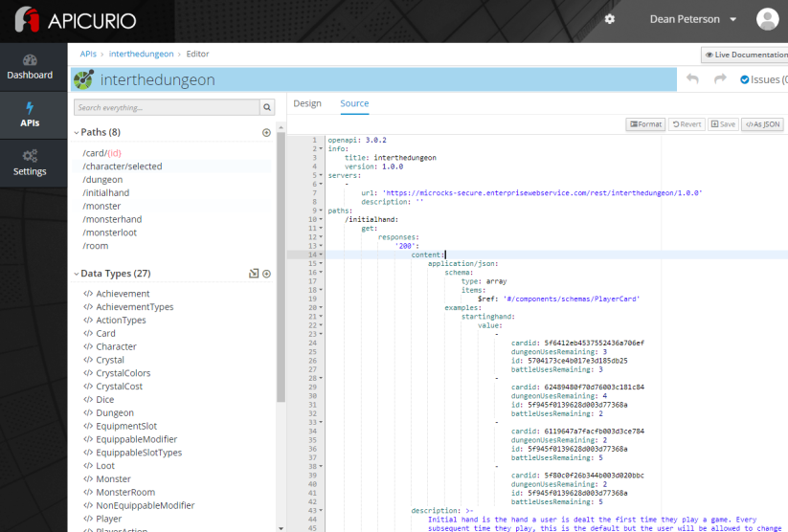Show source As JSON

(x=763, y=124)
